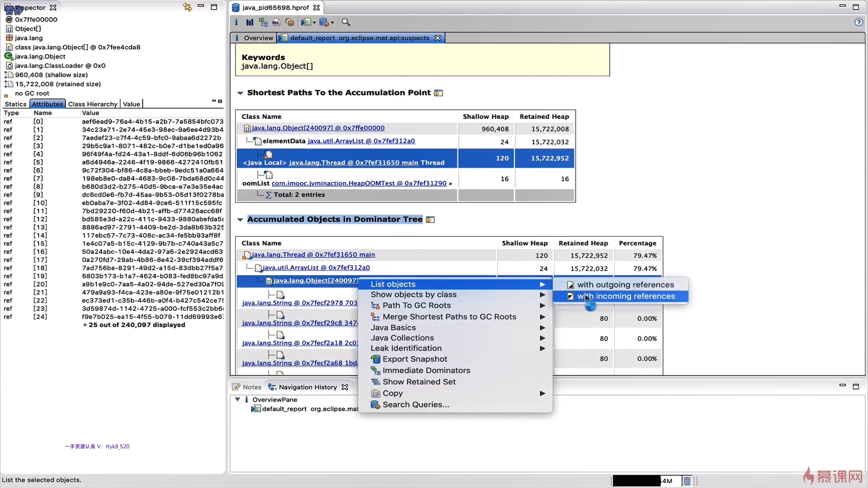The height and width of the screenshot is (488, 868).
Task: Collapse Shortest Paths To the Accumulation Point
Action: tap(240, 93)
